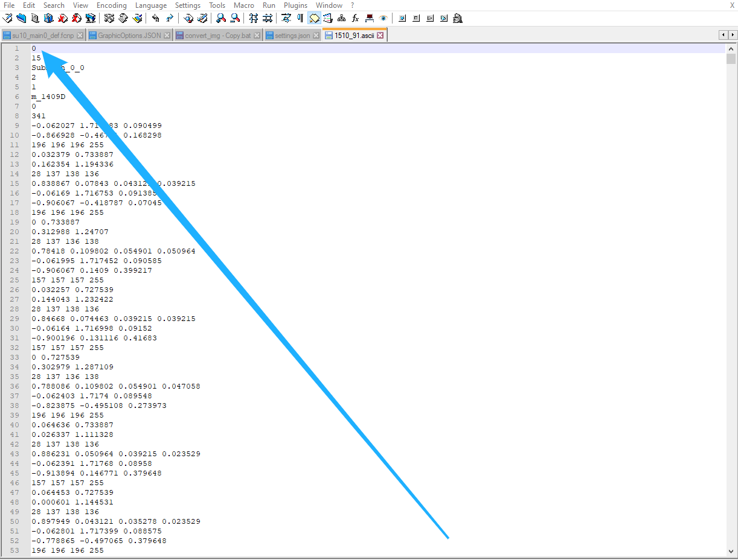This screenshot has width=738, height=560.
Task: Close the su10_main0_def.fcnp tab
Action: [80, 36]
